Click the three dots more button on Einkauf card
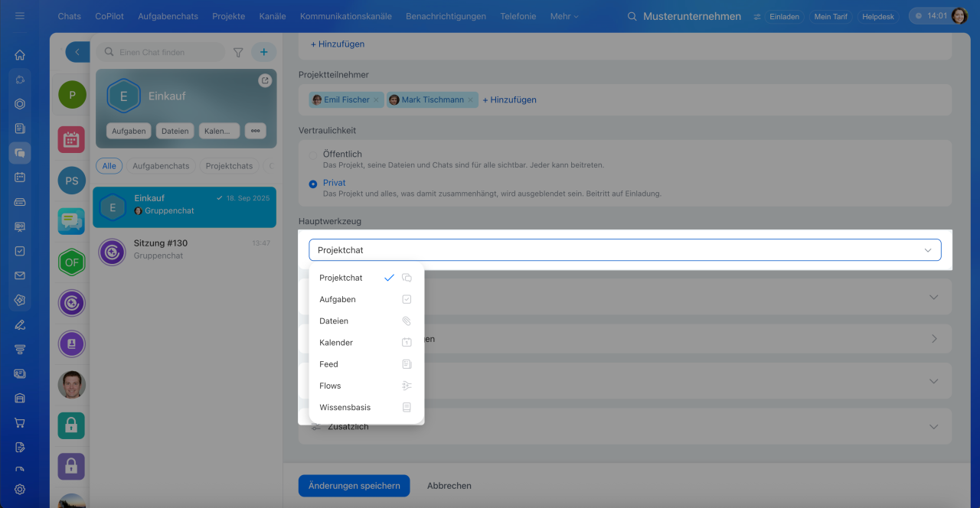The height and width of the screenshot is (508, 980). (x=255, y=131)
